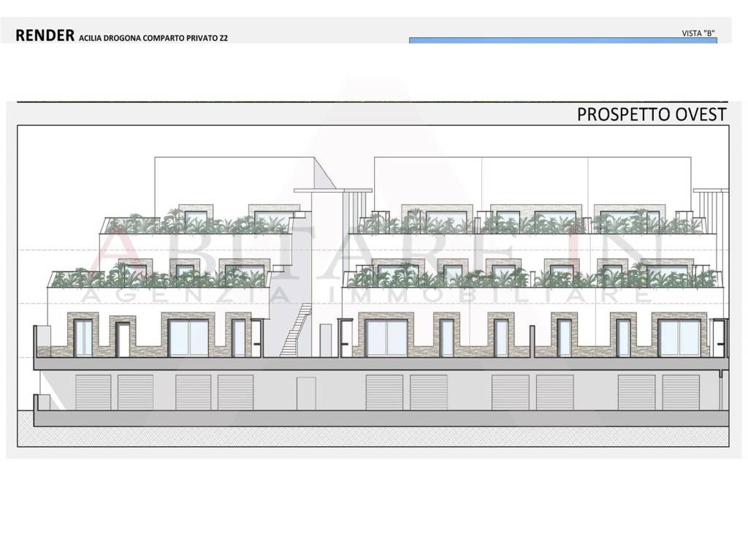
Task: Click the VISTA "B" label
Action: [697, 33]
